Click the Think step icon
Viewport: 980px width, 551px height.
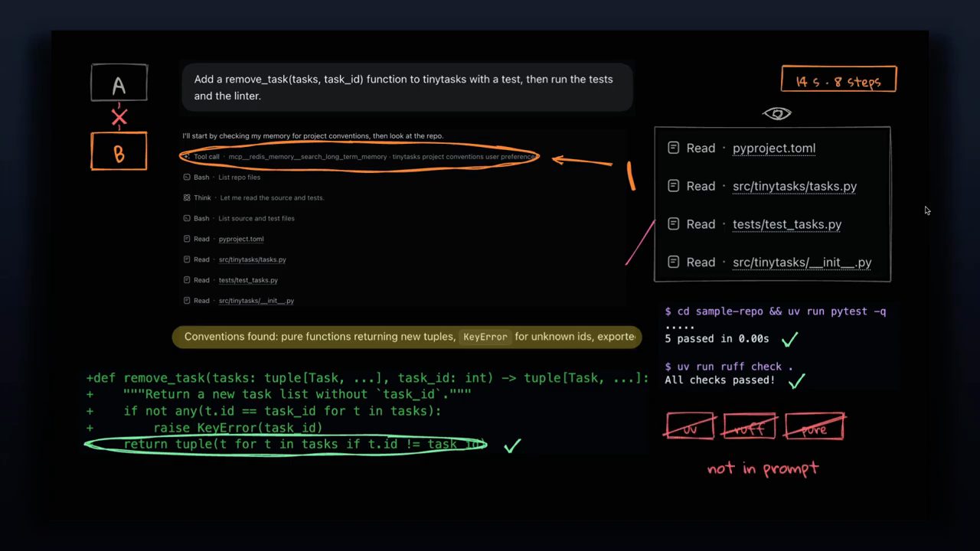187,198
